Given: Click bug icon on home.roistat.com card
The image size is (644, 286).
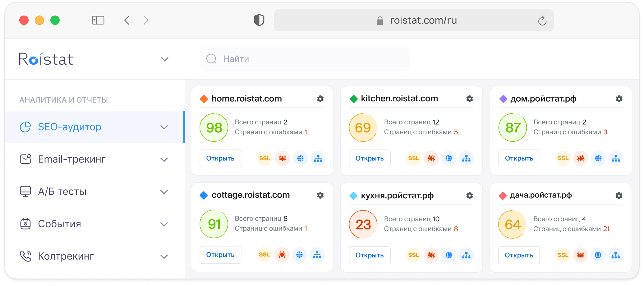Looking at the screenshot, I should pos(282,159).
